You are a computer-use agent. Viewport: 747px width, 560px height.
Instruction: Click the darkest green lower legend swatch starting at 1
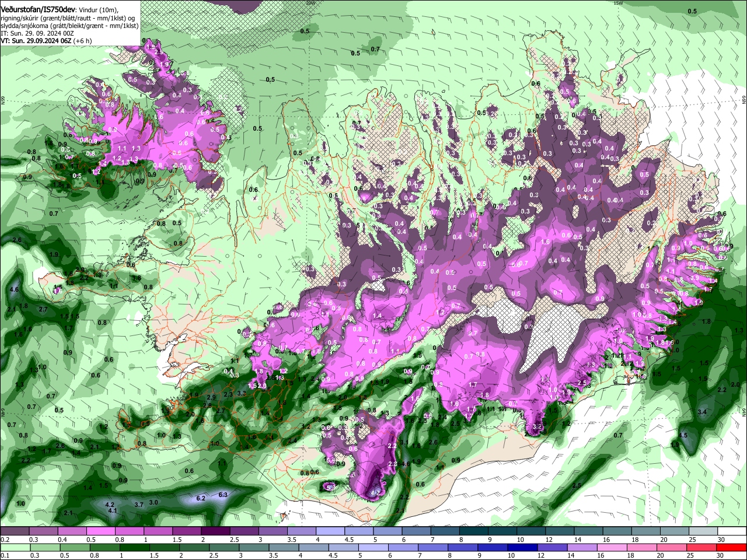[x=135, y=548]
